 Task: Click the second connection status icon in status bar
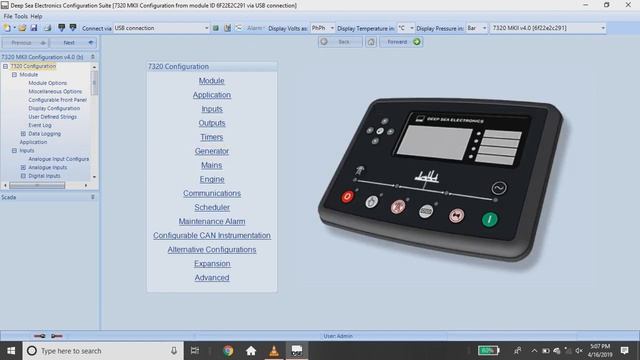[x=57, y=336]
